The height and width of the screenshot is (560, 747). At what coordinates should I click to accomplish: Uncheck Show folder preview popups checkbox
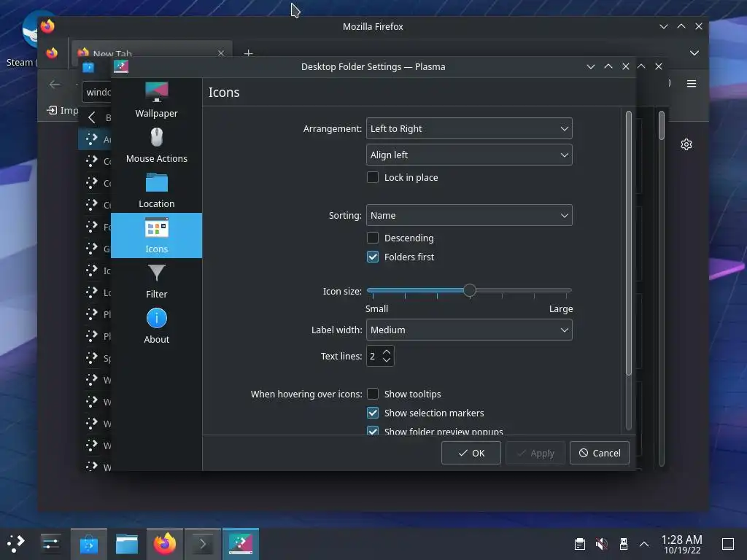click(x=373, y=431)
